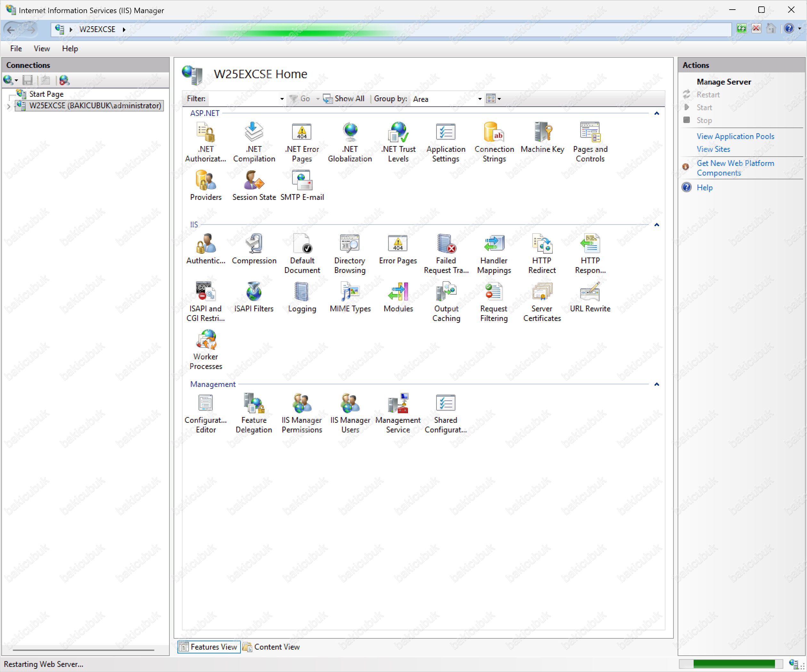Open Authentication feature

(x=206, y=249)
